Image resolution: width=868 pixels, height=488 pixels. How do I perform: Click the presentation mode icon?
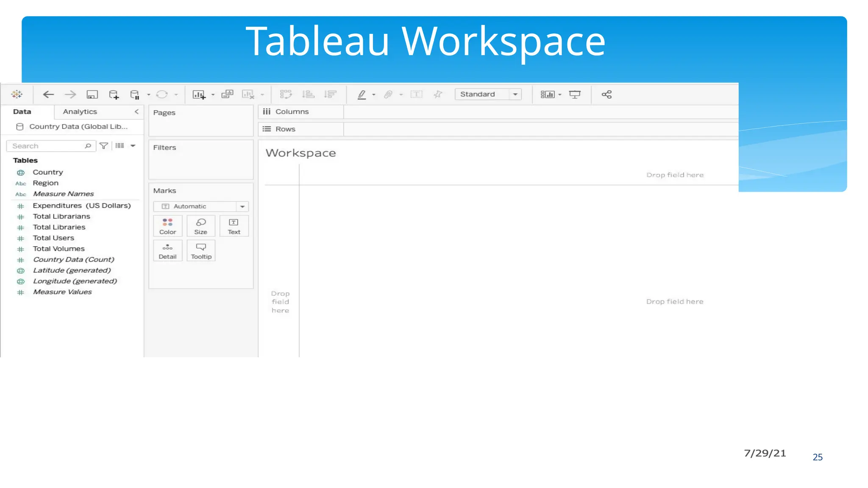coord(575,94)
